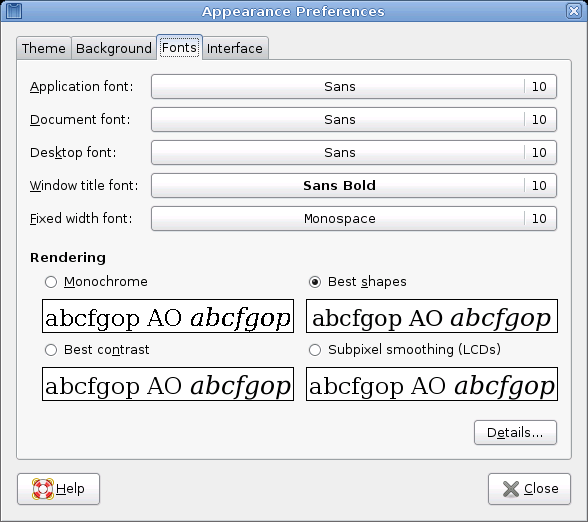Image resolution: width=588 pixels, height=522 pixels.
Task: Enable Best contrast rendering
Action: pyautogui.click(x=51, y=350)
